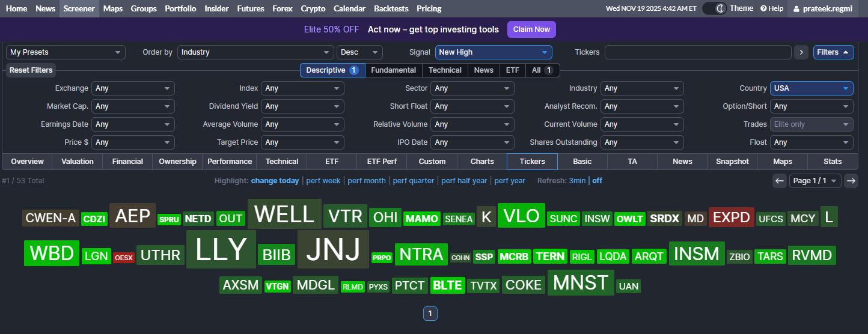The image size is (868, 334).
Task: Turn refresh off link
Action: click(x=597, y=181)
